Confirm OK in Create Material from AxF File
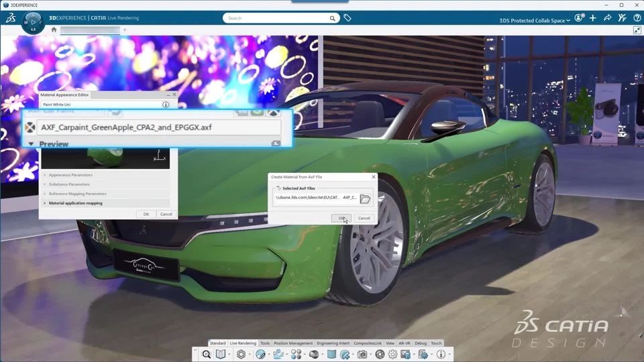This screenshot has height=362, width=644. (341, 219)
